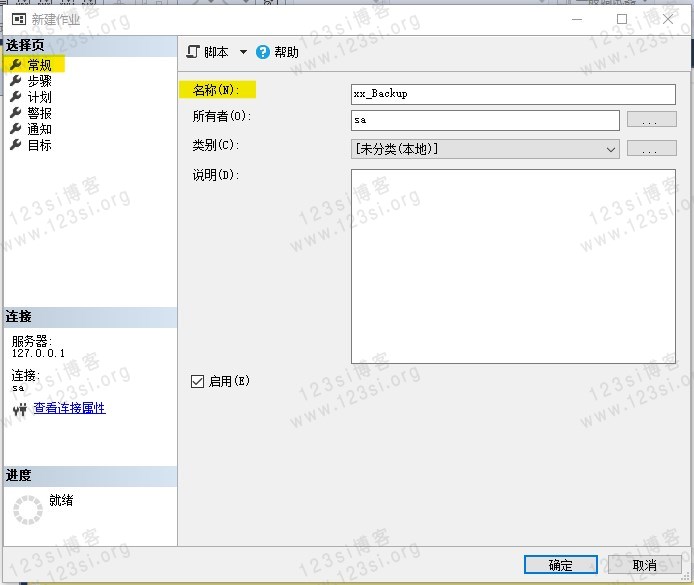
Task: Click the 名称(N) label
Action: (x=216, y=90)
